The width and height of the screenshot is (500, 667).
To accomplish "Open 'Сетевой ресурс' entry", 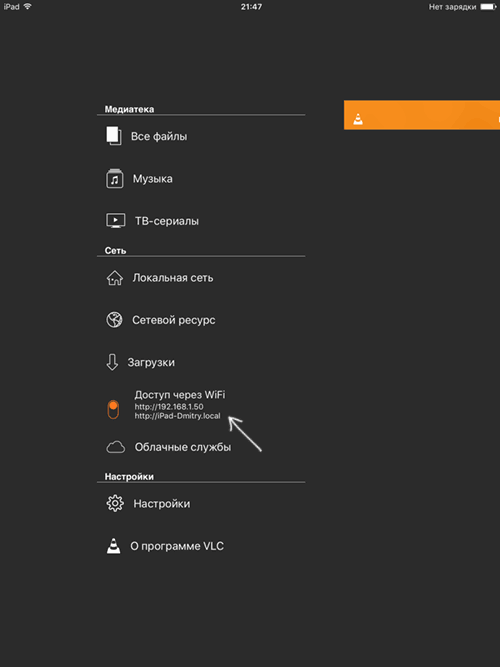I will pos(174,320).
